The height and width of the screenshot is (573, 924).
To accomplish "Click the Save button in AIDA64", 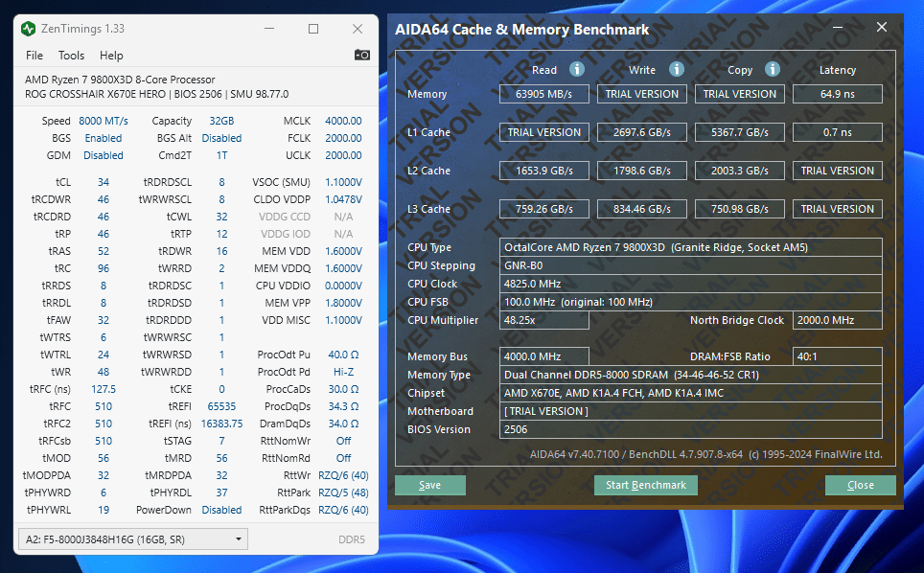I will click(430, 485).
